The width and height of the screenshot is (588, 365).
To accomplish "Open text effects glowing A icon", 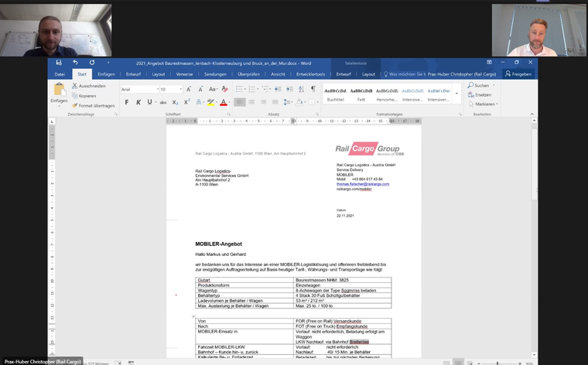I will [198, 102].
